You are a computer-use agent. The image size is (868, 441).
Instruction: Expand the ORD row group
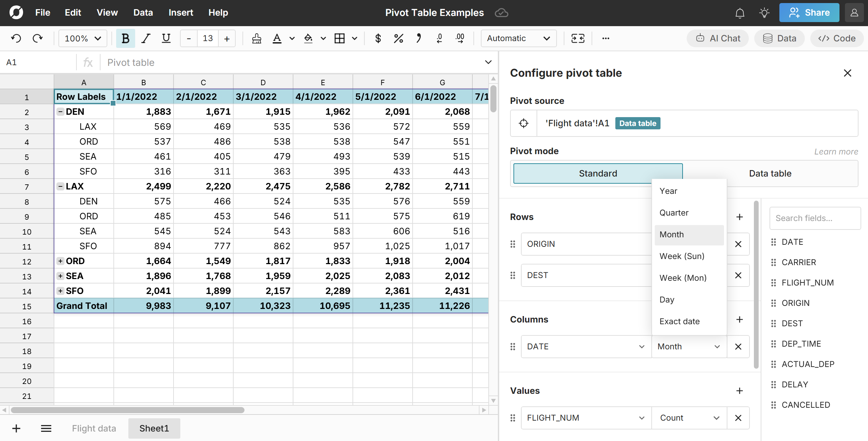click(60, 261)
